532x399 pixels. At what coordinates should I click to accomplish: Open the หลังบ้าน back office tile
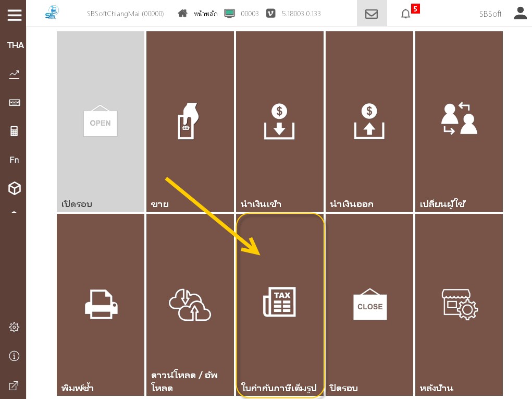[x=459, y=305]
